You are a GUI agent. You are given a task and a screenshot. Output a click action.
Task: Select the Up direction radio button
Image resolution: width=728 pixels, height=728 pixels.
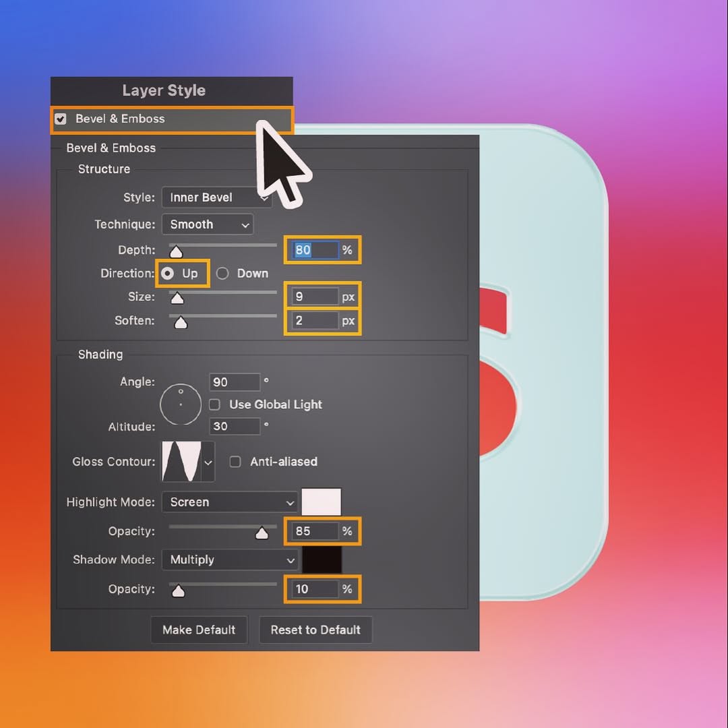coord(168,274)
